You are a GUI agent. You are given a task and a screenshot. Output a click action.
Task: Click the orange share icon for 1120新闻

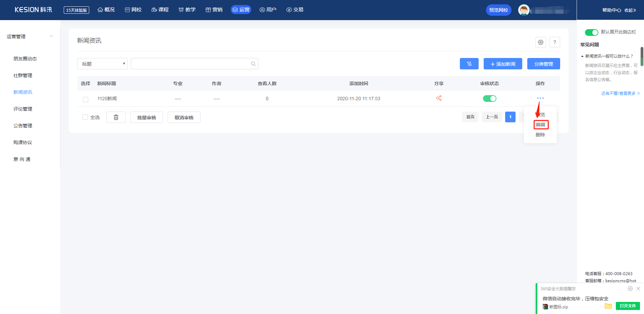click(439, 98)
